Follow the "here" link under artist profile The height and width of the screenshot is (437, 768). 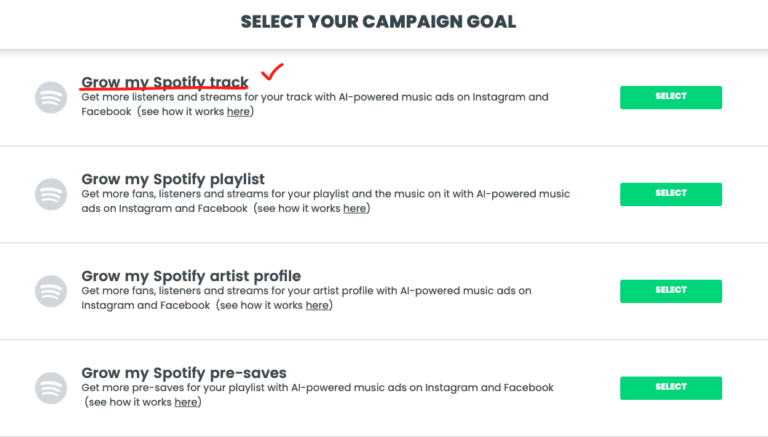point(317,306)
